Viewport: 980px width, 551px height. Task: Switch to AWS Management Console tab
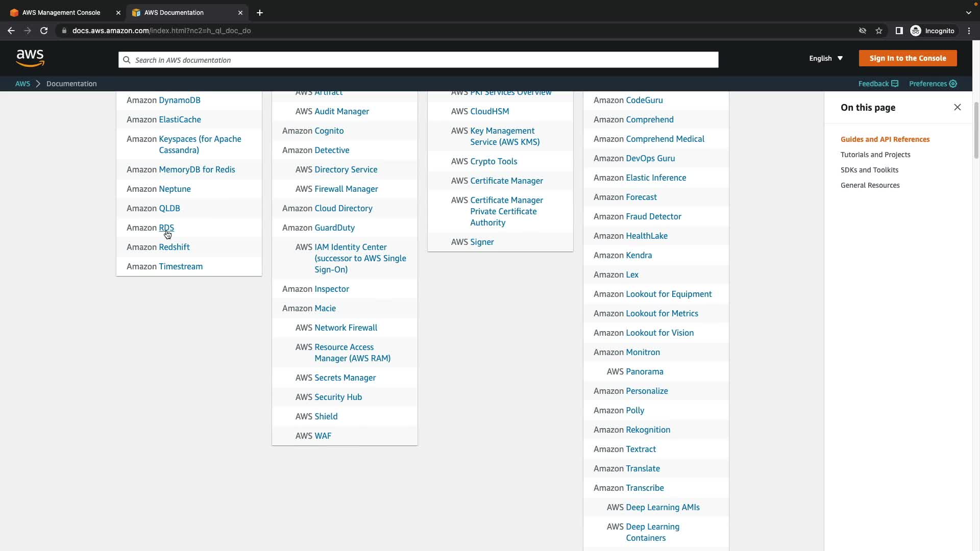click(x=61, y=13)
